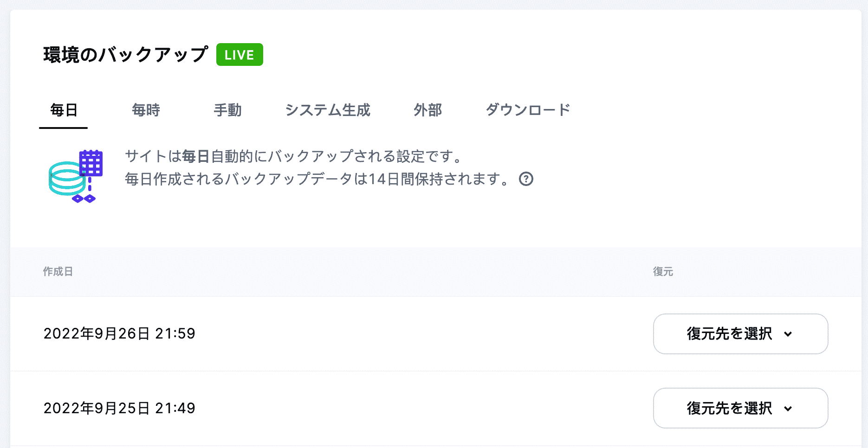Select the 2022年9月26日 21:59 backup row
Image resolution: width=868 pixels, height=448 pixels.
click(119, 333)
